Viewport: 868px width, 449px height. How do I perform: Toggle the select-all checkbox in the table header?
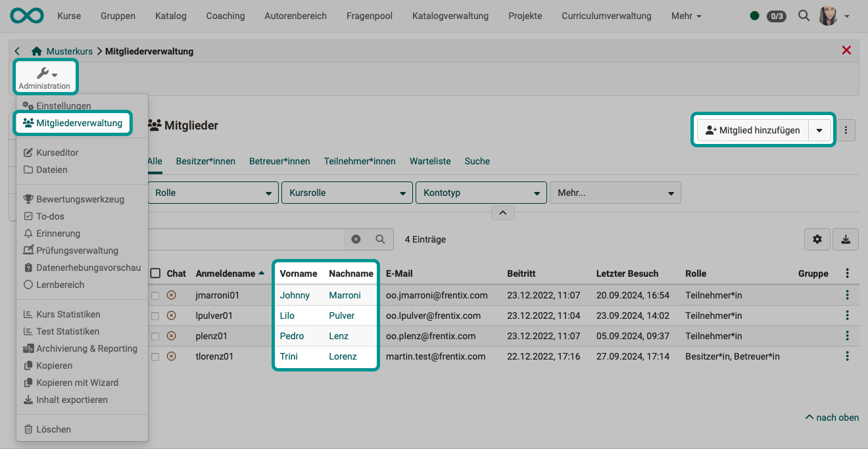[x=156, y=273]
